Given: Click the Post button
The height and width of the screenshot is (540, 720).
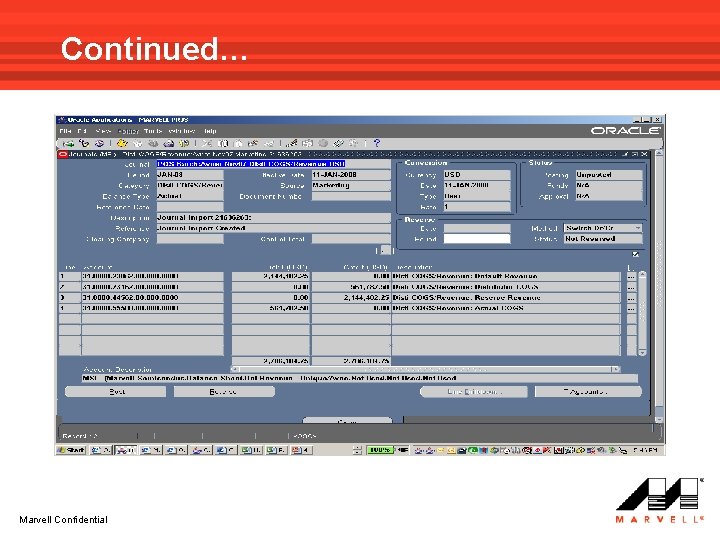Looking at the screenshot, I should click(116, 392).
